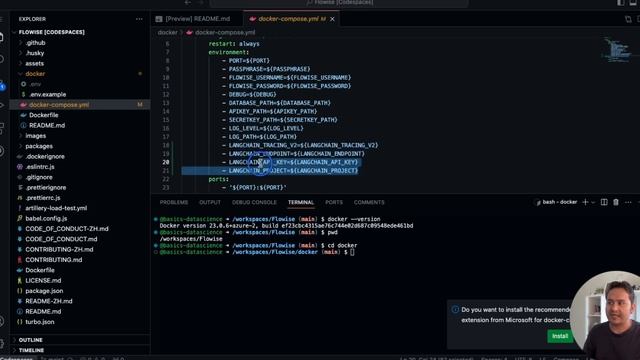This screenshot has height=360, width=640.
Task: Open CONTRIBUTING-ZH.md file
Action: coord(59,249)
